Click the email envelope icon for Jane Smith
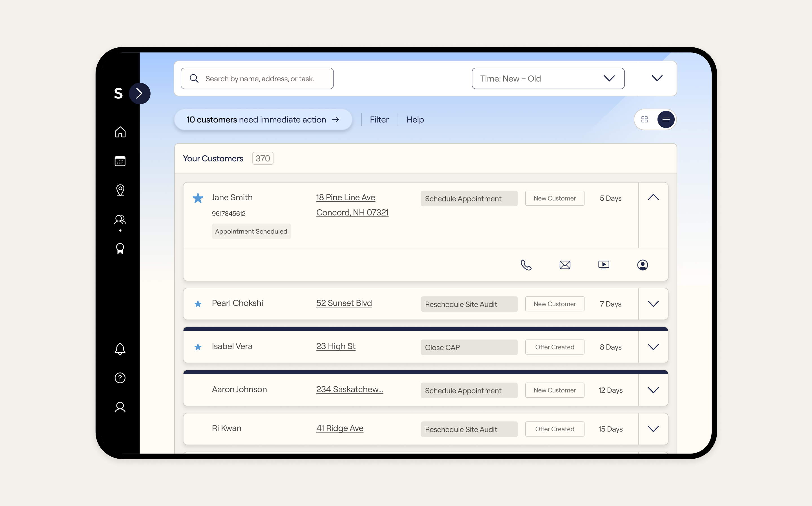This screenshot has height=506, width=812. coord(565,265)
